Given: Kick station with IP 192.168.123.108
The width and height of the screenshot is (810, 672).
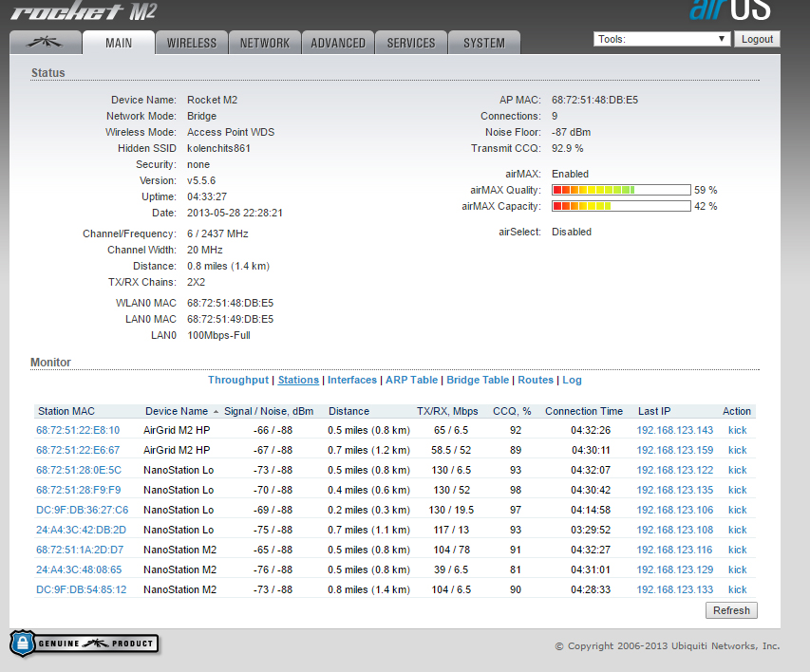Looking at the screenshot, I should pyautogui.click(x=737, y=530).
